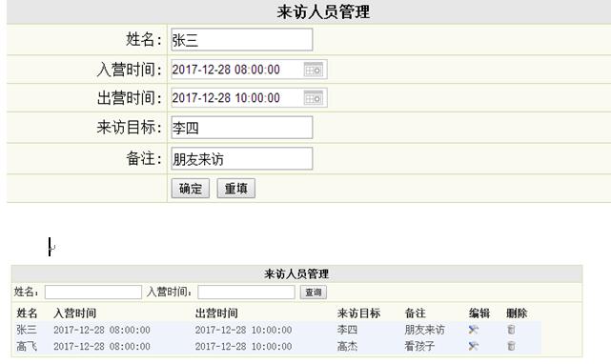Screen dimensions: 611x364
Task: Click the 重填 reset button
Action: [x=236, y=189]
